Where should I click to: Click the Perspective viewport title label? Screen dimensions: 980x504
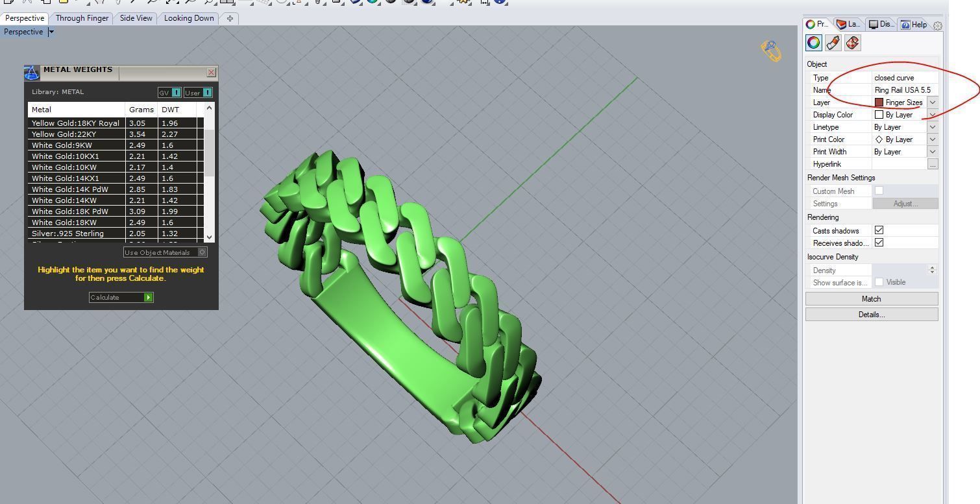23,32
